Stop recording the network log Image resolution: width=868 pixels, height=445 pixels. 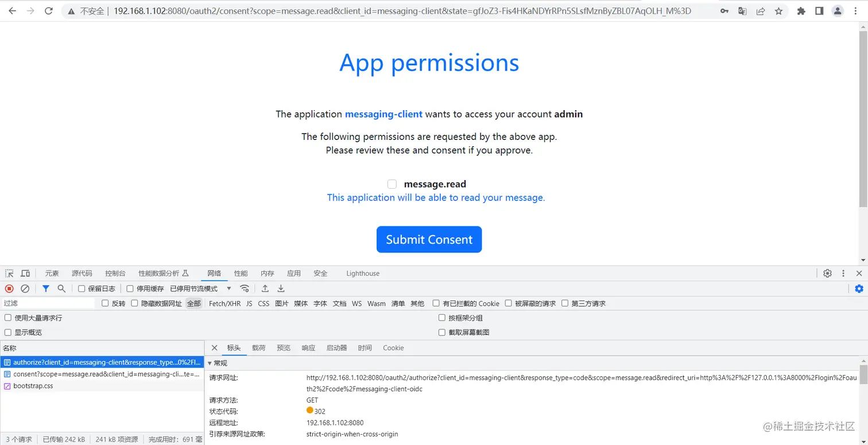(x=8, y=288)
